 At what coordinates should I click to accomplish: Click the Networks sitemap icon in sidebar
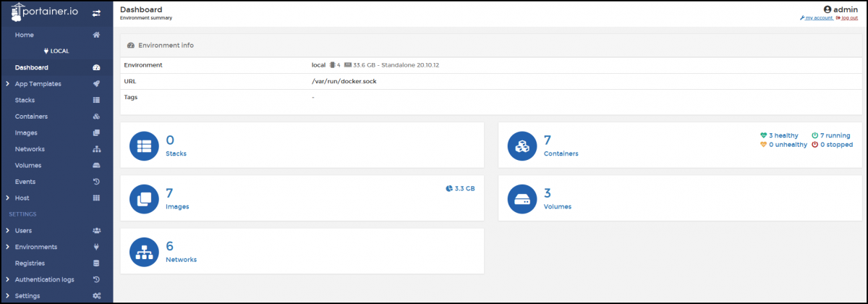96,149
